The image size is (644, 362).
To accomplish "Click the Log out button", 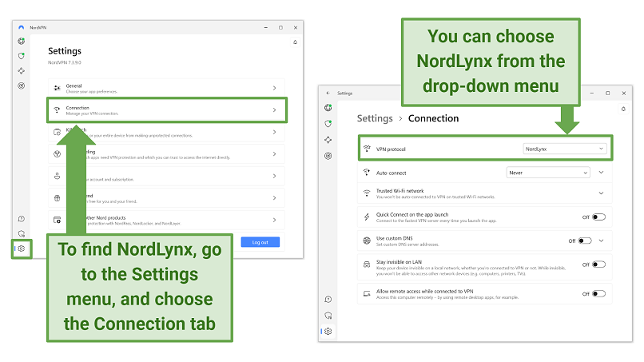I will point(260,242).
